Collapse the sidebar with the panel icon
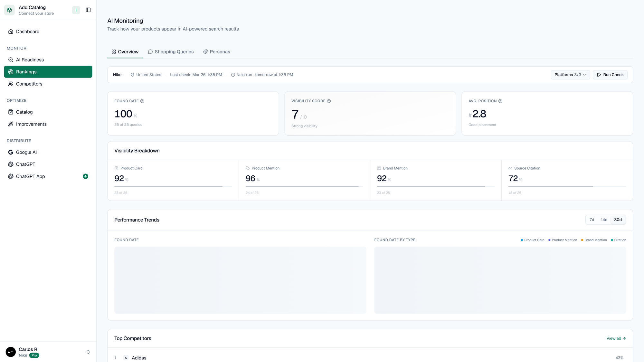This screenshot has width=644, height=362. point(88,10)
